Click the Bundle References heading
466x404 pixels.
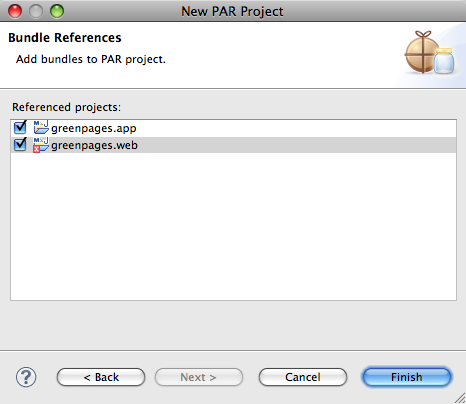pos(65,38)
